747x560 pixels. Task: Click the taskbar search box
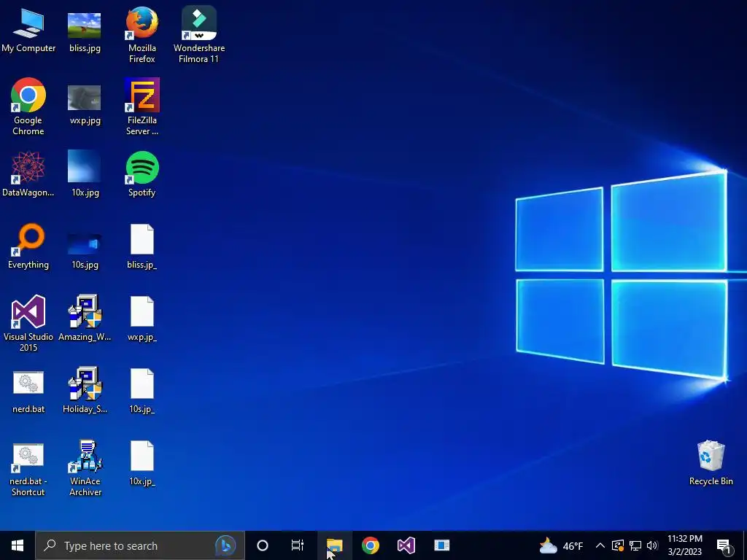139,545
